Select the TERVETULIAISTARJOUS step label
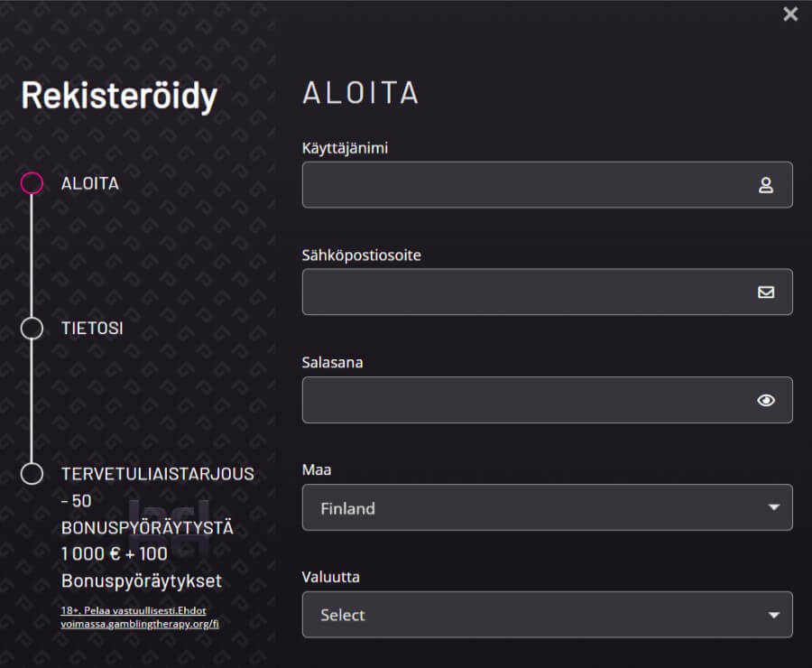Image resolution: width=812 pixels, height=668 pixels. (x=158, y=473)
